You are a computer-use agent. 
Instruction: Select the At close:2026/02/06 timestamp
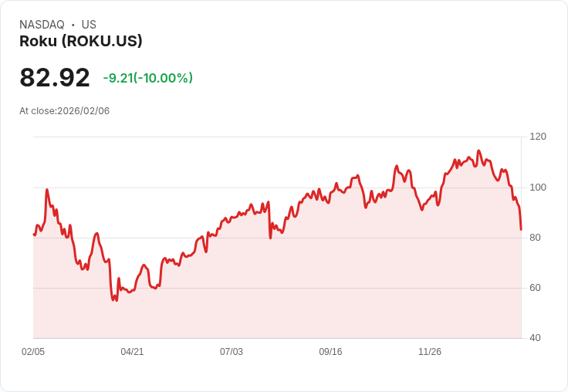(x=65, y=111)
